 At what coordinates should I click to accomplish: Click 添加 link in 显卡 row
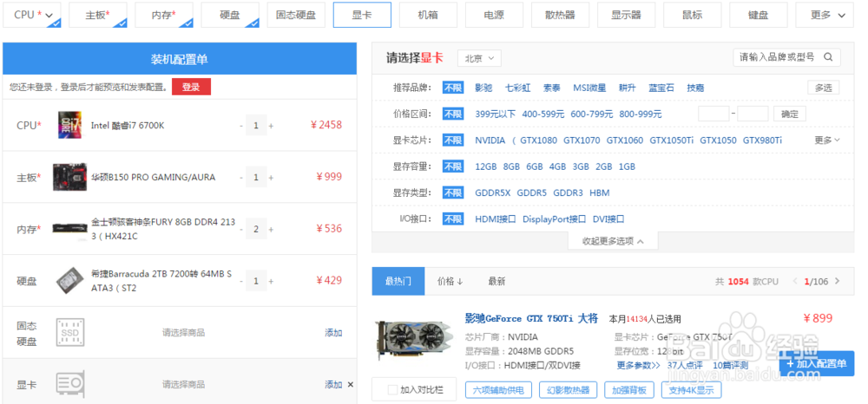coord(333,384)
